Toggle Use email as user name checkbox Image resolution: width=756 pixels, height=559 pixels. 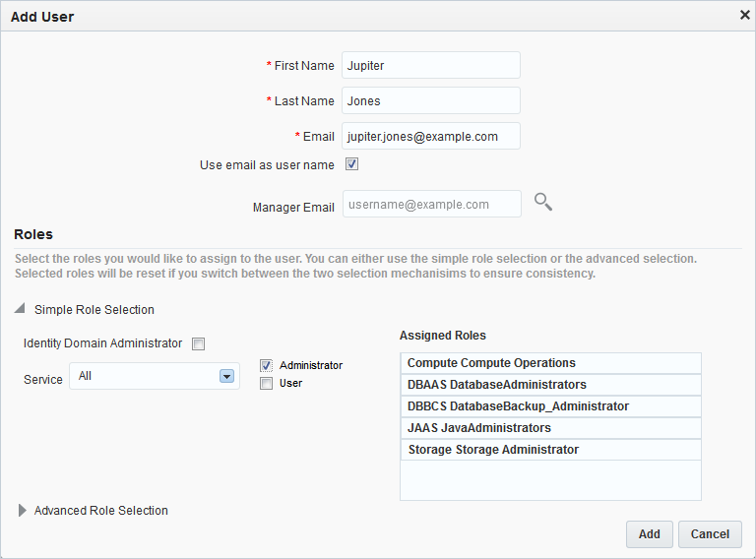(x=352, y=164)
